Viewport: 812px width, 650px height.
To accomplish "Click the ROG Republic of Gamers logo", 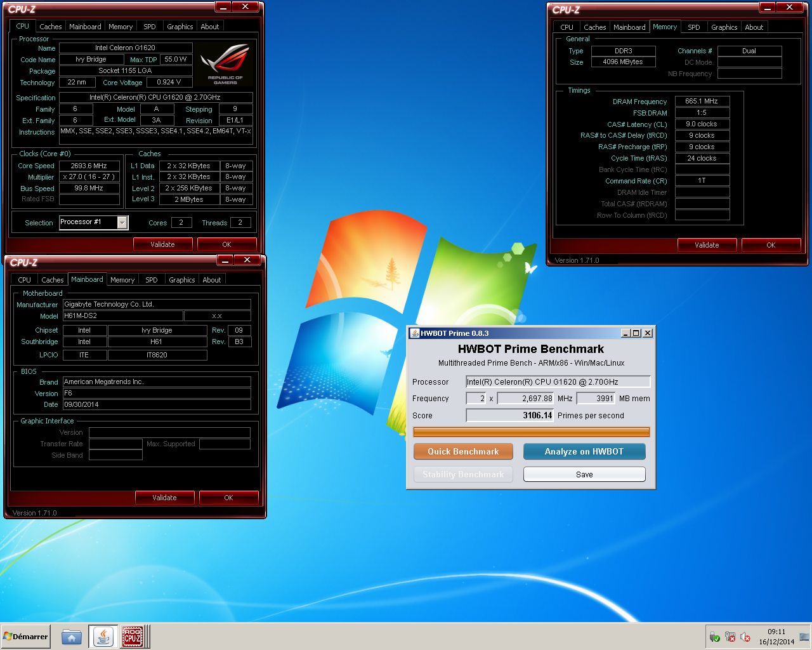I will tap(225, 64).
